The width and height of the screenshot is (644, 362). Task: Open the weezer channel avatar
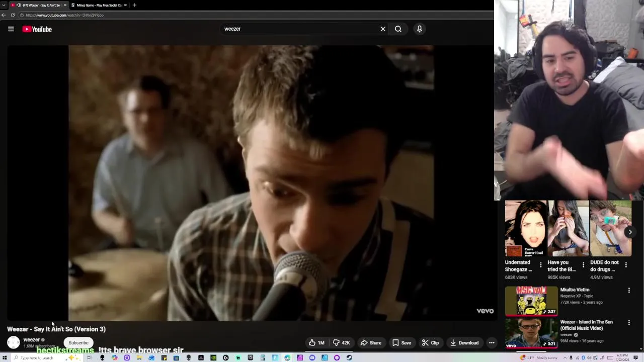[x=14, y=342]
